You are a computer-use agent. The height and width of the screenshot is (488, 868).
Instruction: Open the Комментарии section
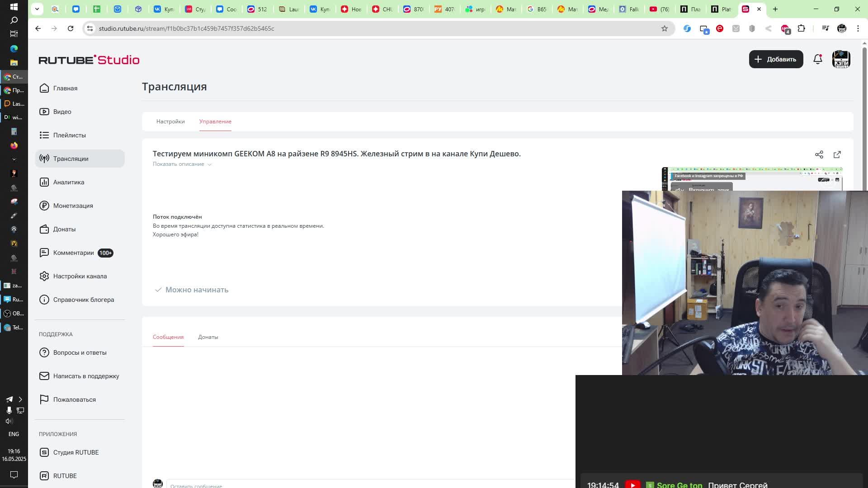pyautogui.click(x=73, y=253)
